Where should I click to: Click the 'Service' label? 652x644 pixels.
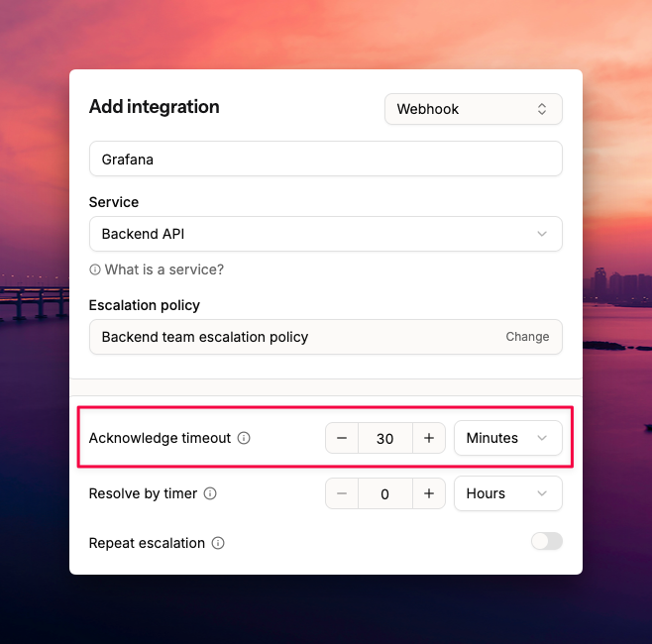[114, 202]
